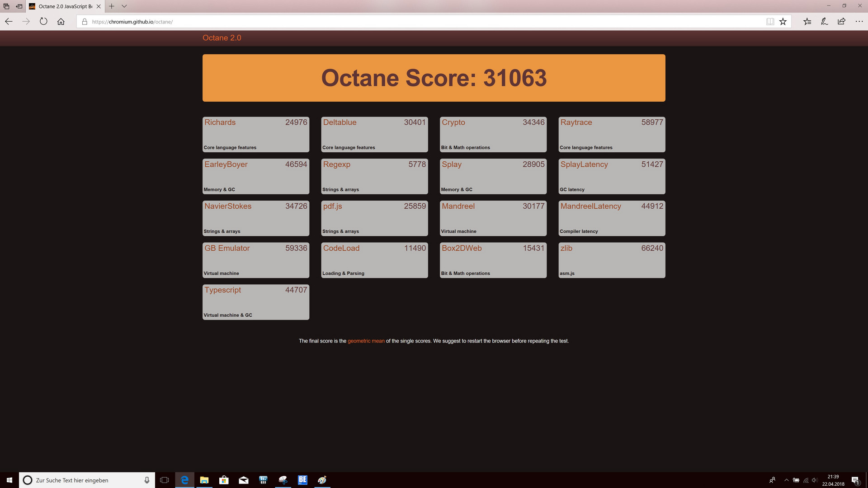The width and height of the screenshot is (868, 488).
Task: Open Task View in taskbar
Action: click(x=165, y=480)
